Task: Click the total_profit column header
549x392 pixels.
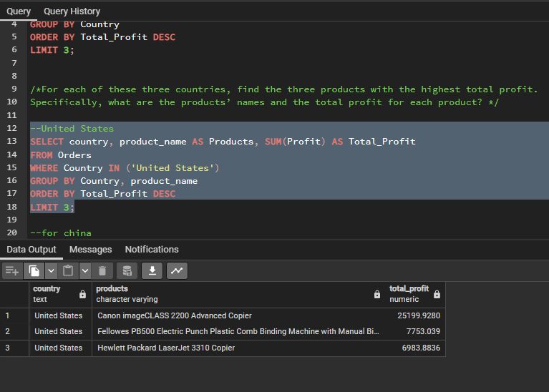Action: pyautogui.click(x=415, y=294)
